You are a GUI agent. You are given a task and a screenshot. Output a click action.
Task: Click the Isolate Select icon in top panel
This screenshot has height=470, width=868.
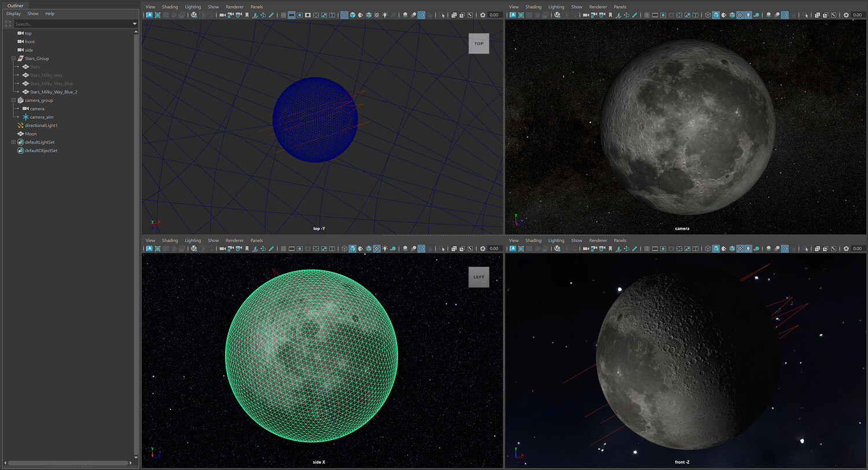(442, 15)
